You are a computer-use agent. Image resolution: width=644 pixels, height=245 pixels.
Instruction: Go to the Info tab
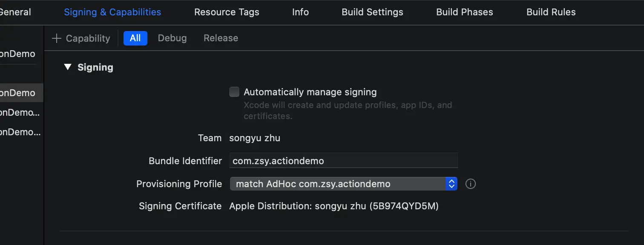click(300, 12)
